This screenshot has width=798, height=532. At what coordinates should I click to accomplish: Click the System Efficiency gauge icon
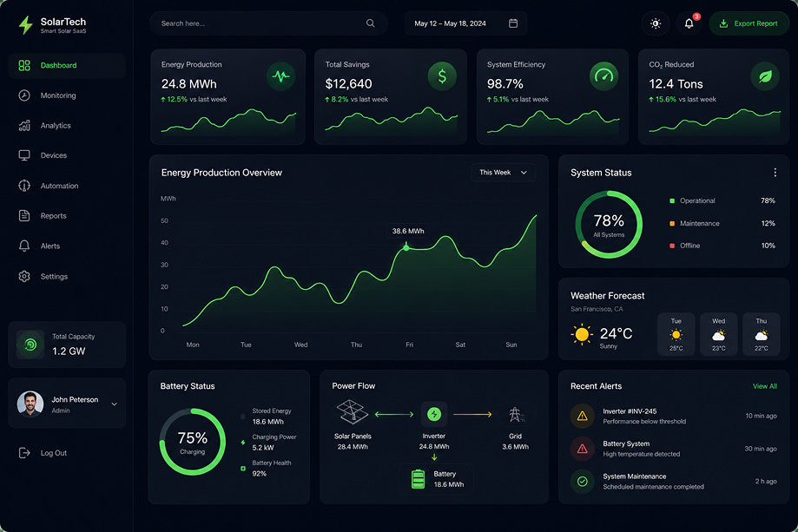604,76
